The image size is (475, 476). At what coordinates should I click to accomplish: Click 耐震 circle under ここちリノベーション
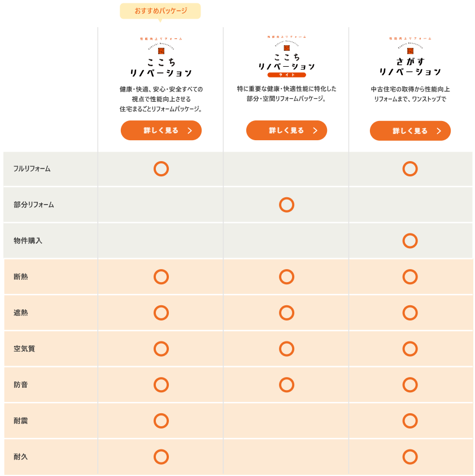(161, 421)
